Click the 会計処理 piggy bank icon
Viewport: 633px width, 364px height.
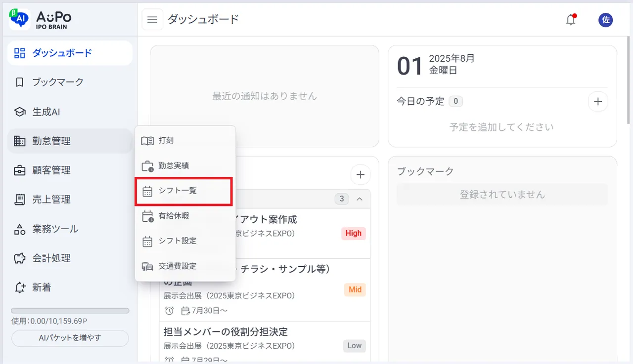coord(19,258)
